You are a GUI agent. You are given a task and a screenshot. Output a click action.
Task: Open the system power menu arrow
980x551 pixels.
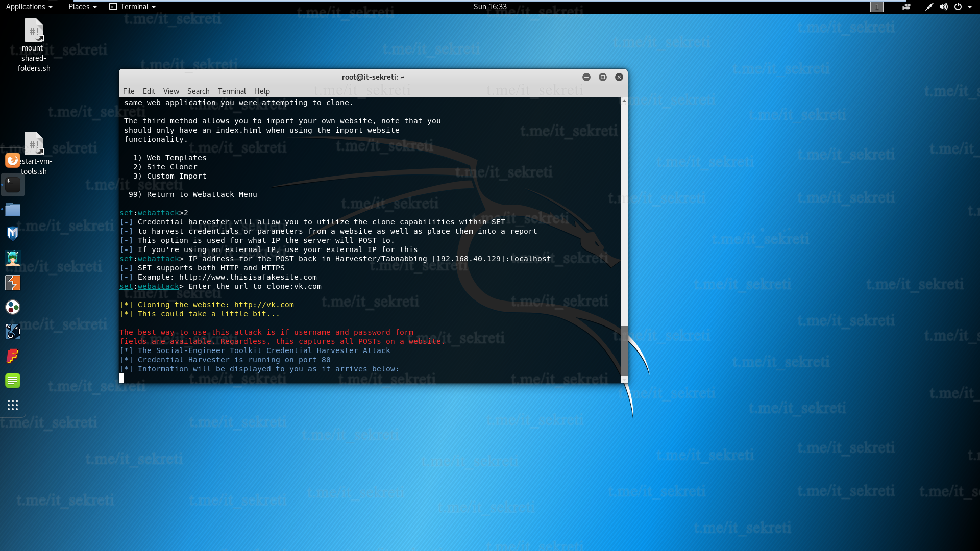click(970, 7)
